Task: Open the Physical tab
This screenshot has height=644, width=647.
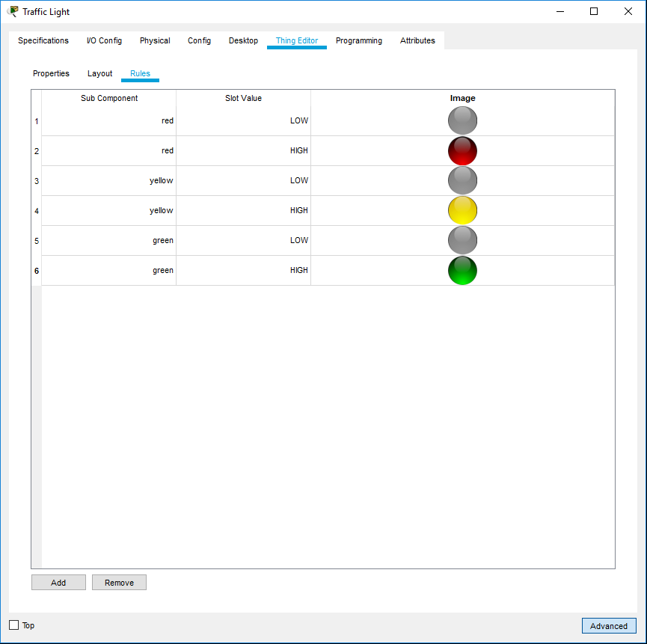Action: 155,40
